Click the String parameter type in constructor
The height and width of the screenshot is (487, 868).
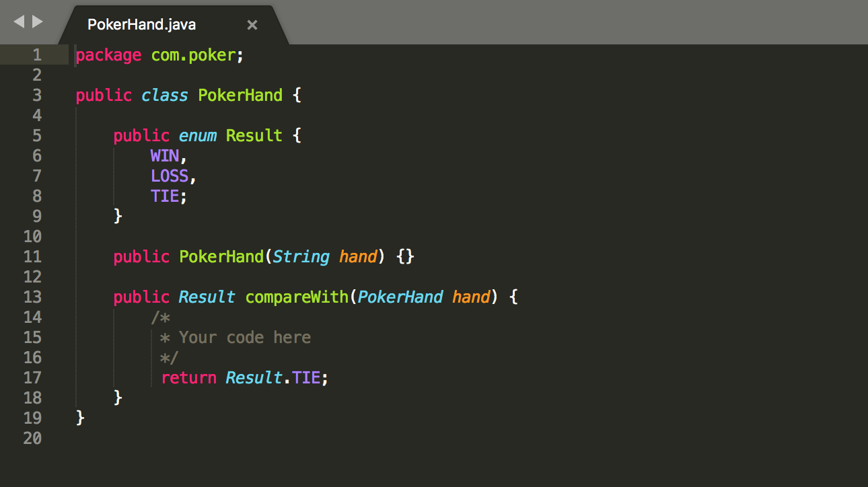point(301,256)
